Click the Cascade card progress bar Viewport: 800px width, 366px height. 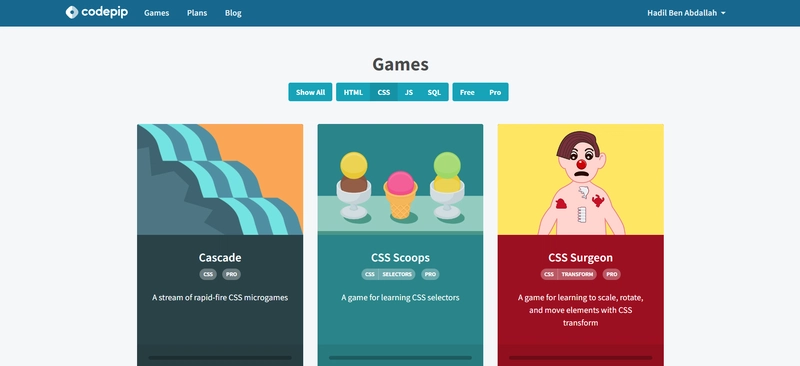pos(220,358)
